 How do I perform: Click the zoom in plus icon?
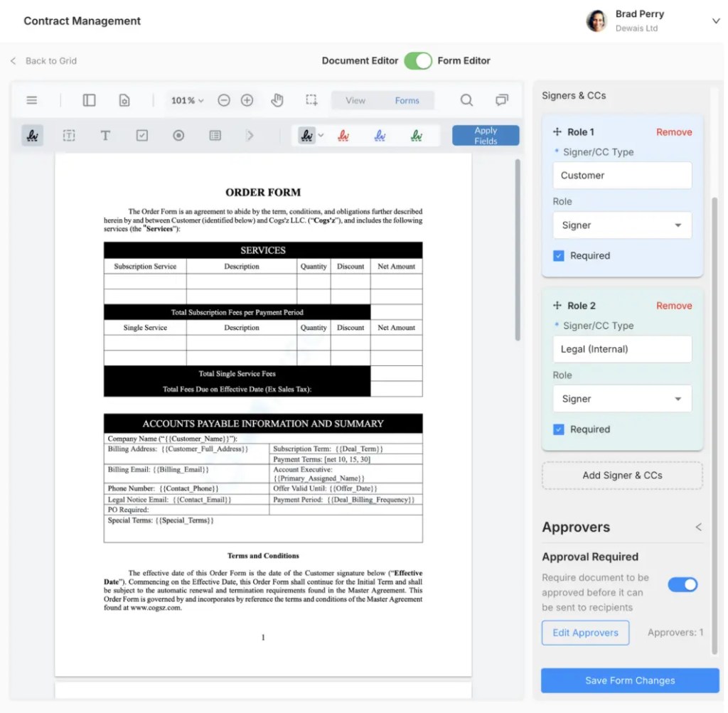pos(247,100)
